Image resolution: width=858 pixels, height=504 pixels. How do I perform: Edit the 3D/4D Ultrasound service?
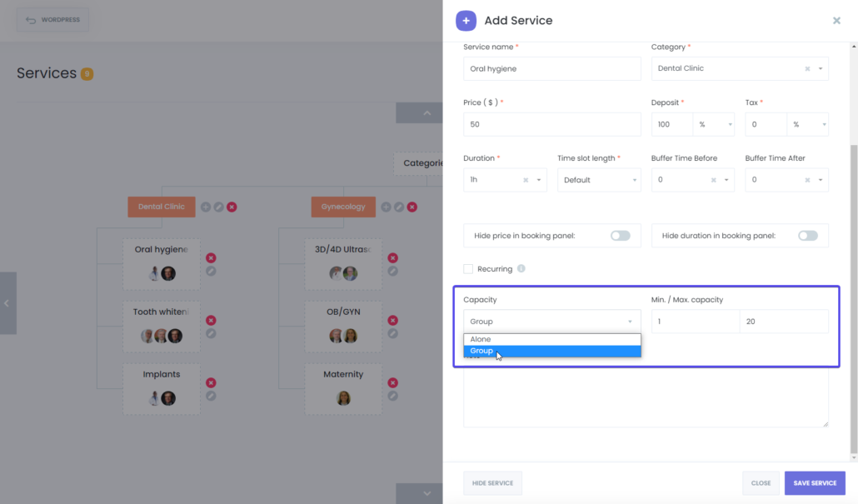click(x=393, y=271)
